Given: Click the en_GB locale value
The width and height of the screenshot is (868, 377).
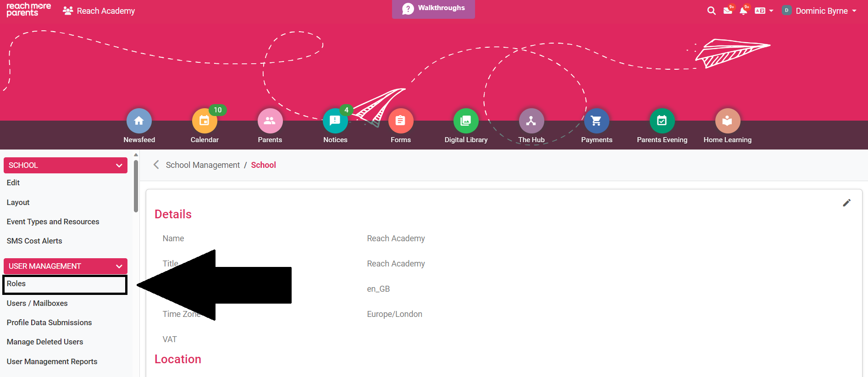Looking at the screenshot, I should (x=378, y=289).
